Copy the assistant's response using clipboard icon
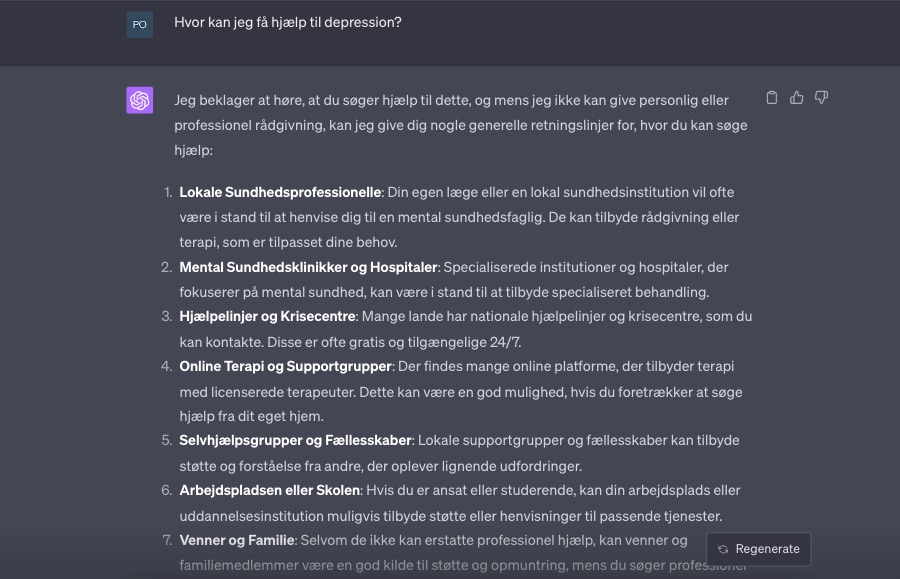Screen dimensions: 900x579 [771, 97]
